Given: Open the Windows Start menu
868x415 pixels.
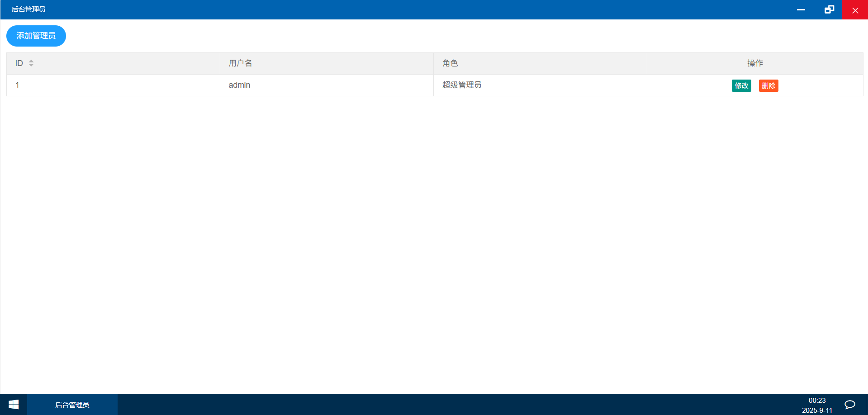Looking at the screenshot, I should point(14,405).
